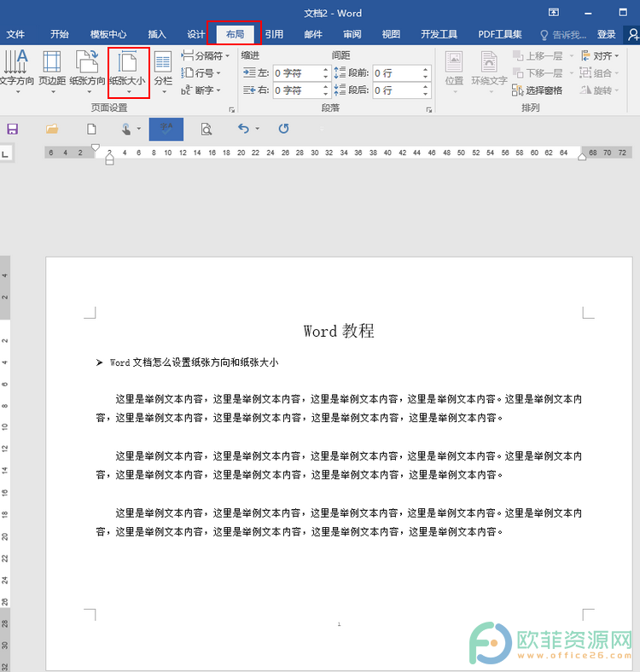Open the File (文件) tab
Screen dimensions: 640x672
pyautogui.click(x=16, y=34)
